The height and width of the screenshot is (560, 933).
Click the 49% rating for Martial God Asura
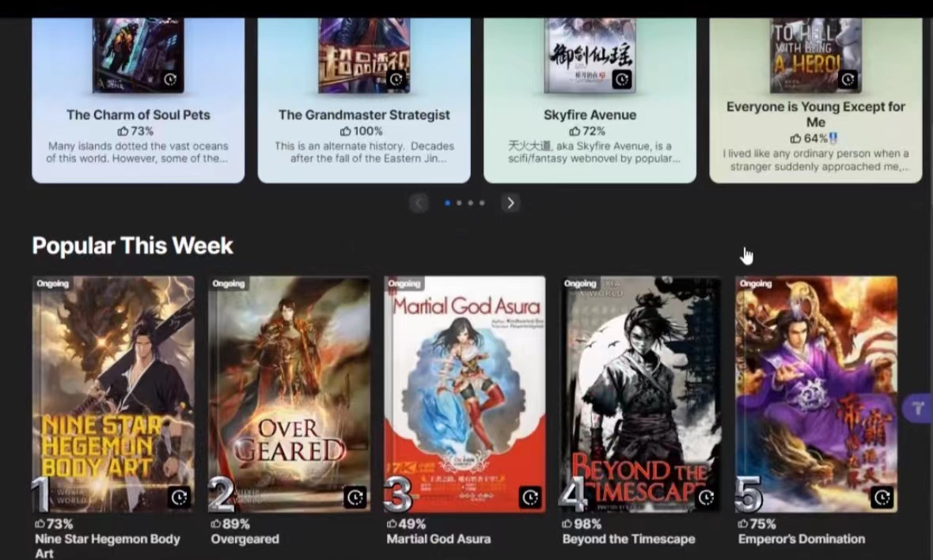(412, 524)
